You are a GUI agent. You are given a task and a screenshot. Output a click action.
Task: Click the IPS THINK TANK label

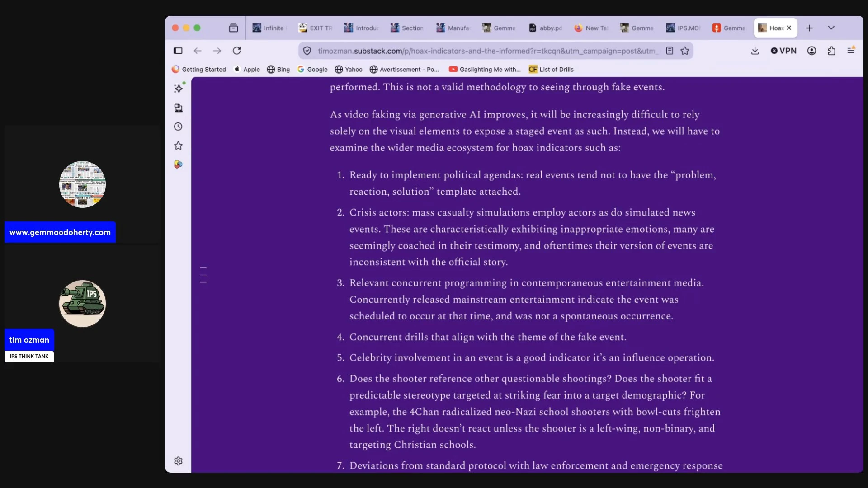click(29, 357)
